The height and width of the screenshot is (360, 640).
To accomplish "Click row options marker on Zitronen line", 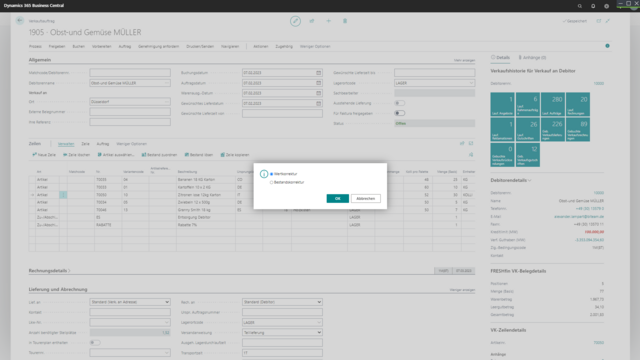I will coord(63,195).
